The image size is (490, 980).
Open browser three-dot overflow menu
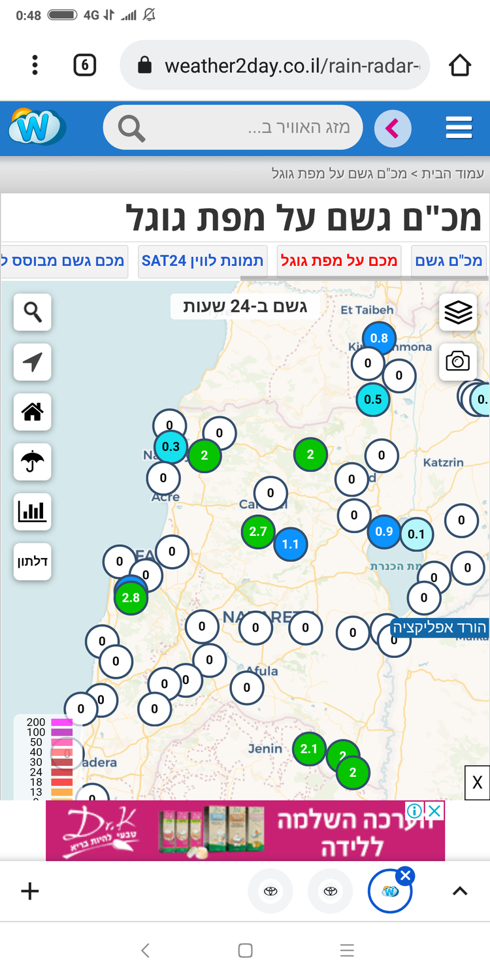click(35, 65)
